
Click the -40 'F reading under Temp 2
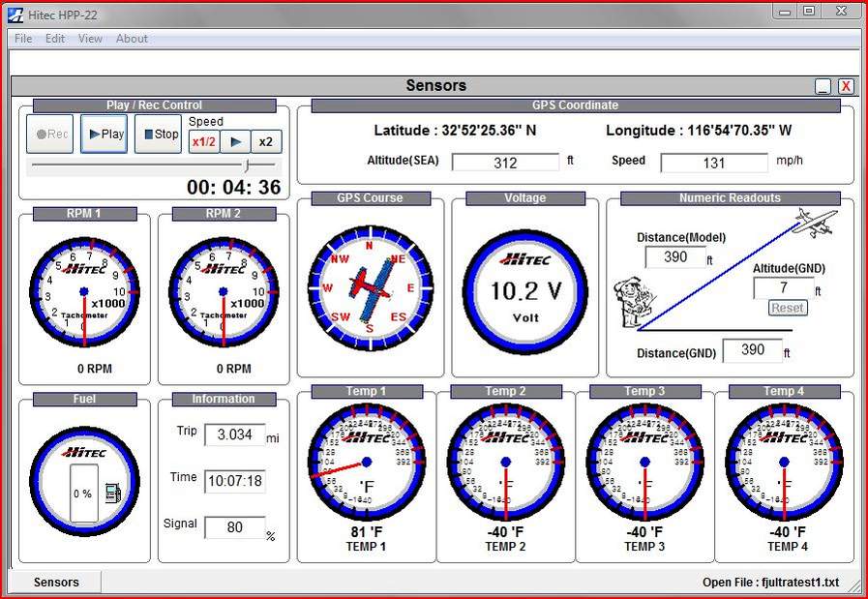pos(505,532)
